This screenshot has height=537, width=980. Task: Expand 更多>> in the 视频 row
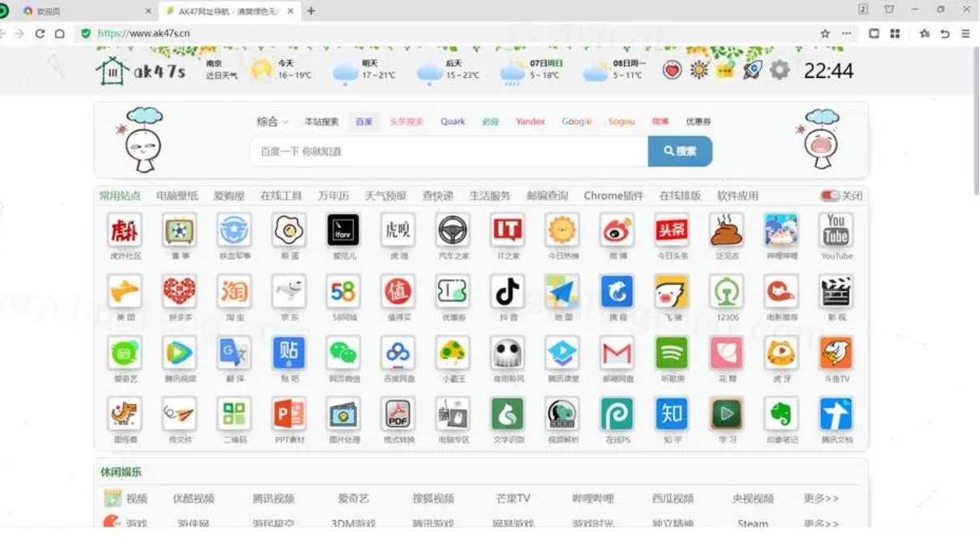[821, 498]
